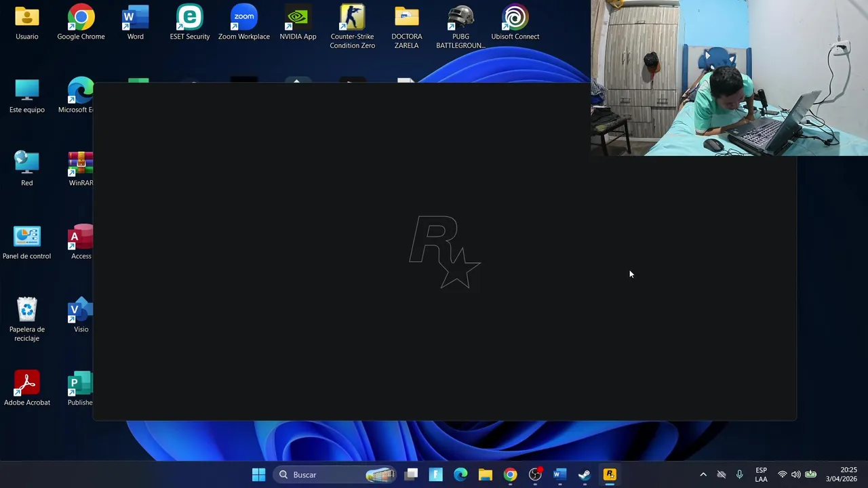Select the Este equipo desktop icon
This screenshot has height=488, width=868.
click(x=27, y=96)
